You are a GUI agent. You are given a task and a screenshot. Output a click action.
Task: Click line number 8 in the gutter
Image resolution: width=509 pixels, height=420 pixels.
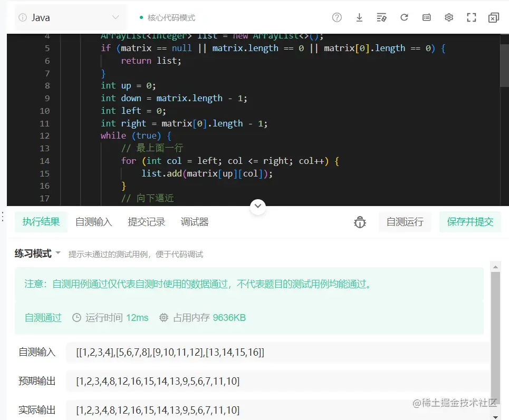[x=47, y=85]
